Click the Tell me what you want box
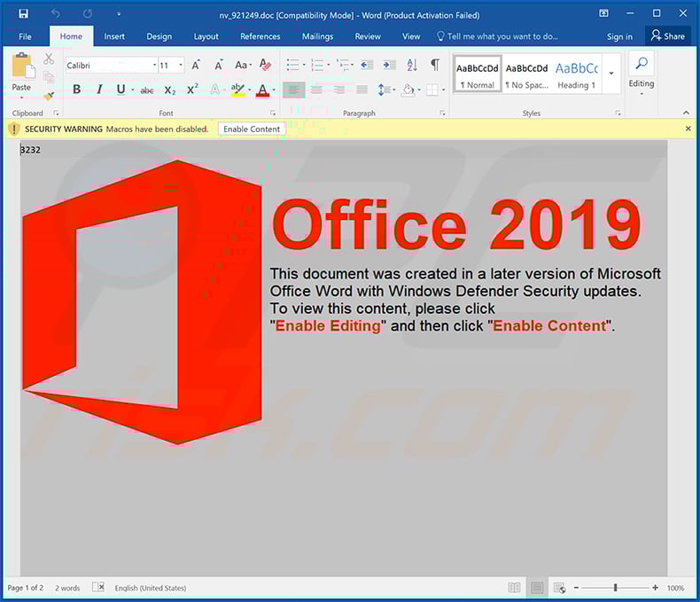Image resolution: width=700 pixels, height=602 pixels. (497, 36)
